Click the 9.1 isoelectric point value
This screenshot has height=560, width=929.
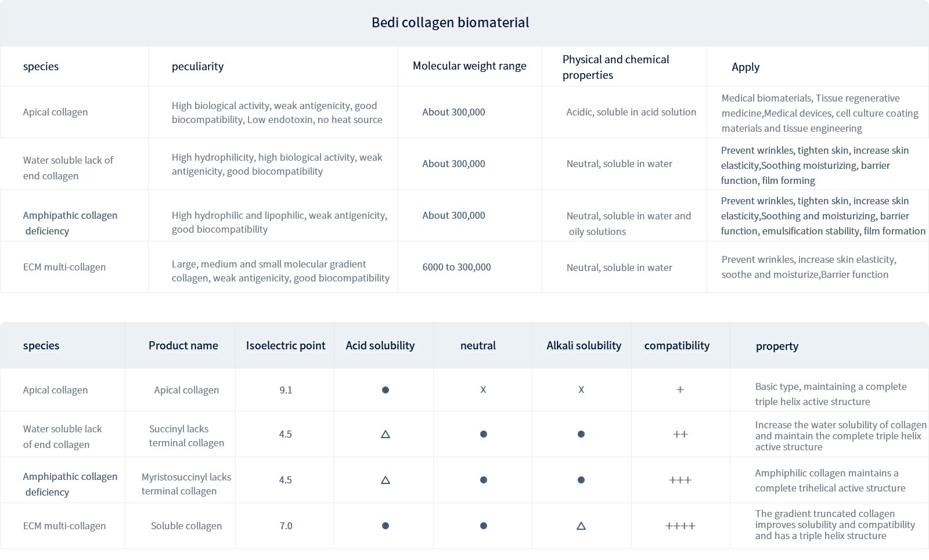[x=286, y=390]
